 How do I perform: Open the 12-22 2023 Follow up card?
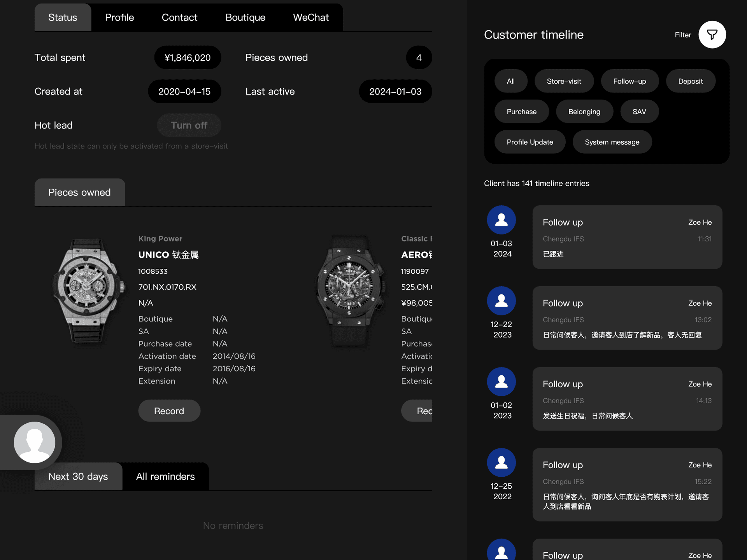(x=627, y=318)
